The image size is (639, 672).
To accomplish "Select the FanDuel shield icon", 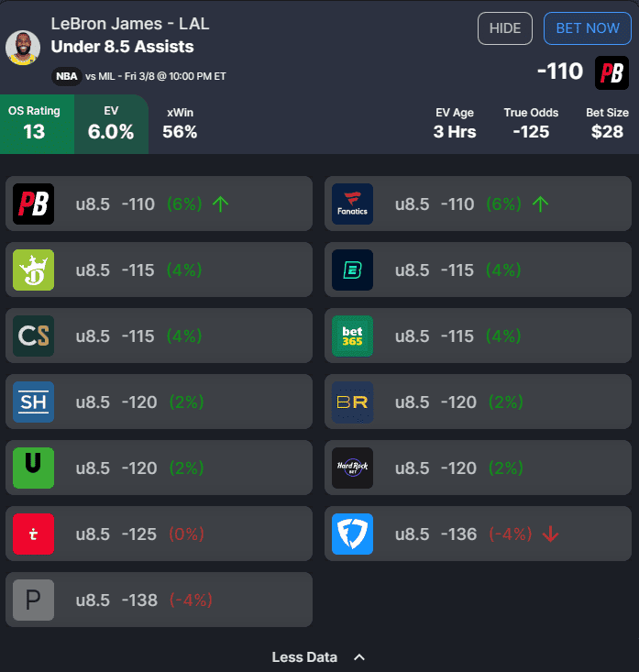I will (352, 534).
